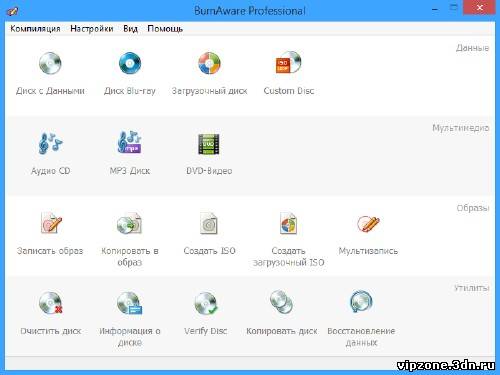500x375 pixels.
Task: Click the Диск с Данными label
Action: 50,91
